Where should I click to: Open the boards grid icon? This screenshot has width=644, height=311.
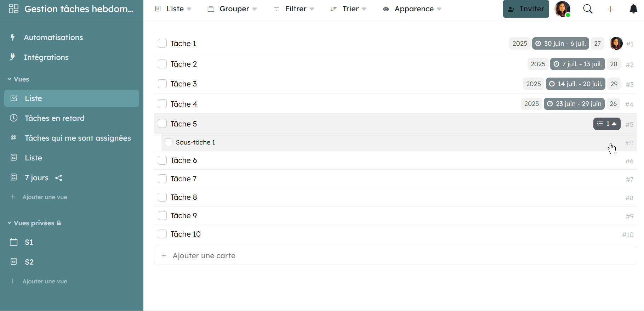pos(13,9)
